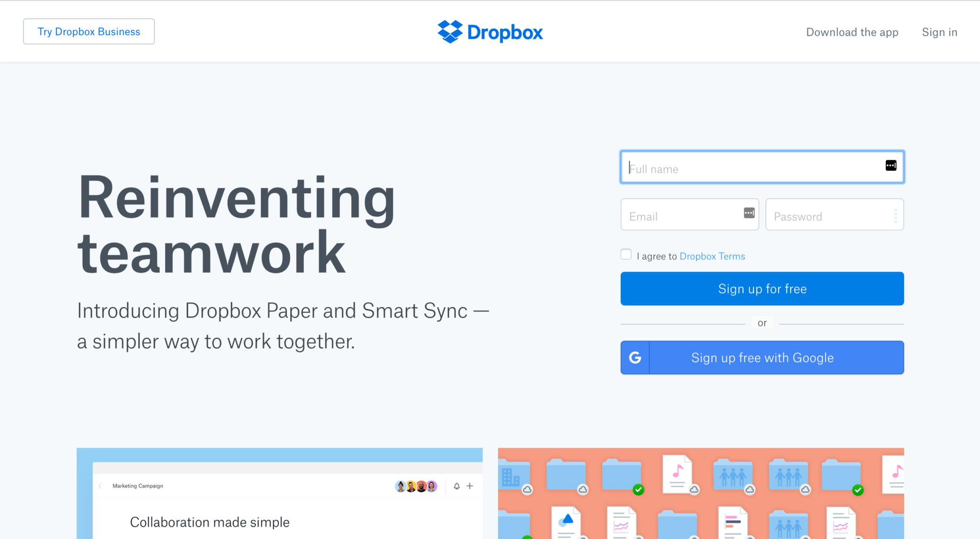Click the back chevron beside Marketing Campaign

(x=99, y=486)
